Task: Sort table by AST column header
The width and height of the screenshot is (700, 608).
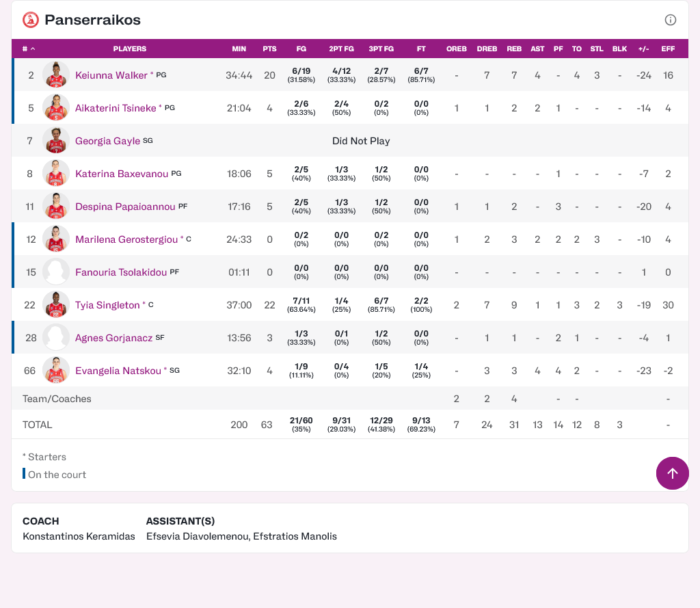Action: point(537,49)
